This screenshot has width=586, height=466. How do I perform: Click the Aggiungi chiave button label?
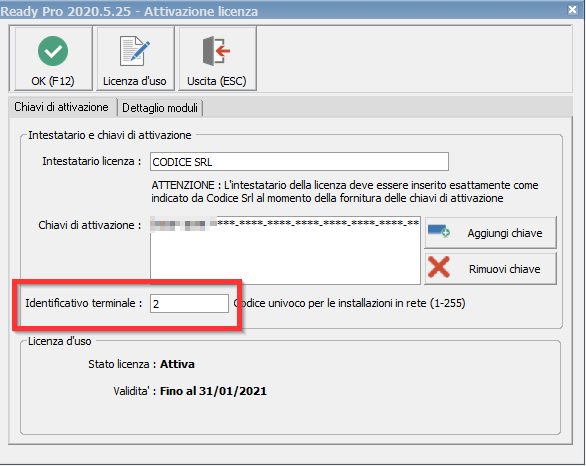[505, 233]
